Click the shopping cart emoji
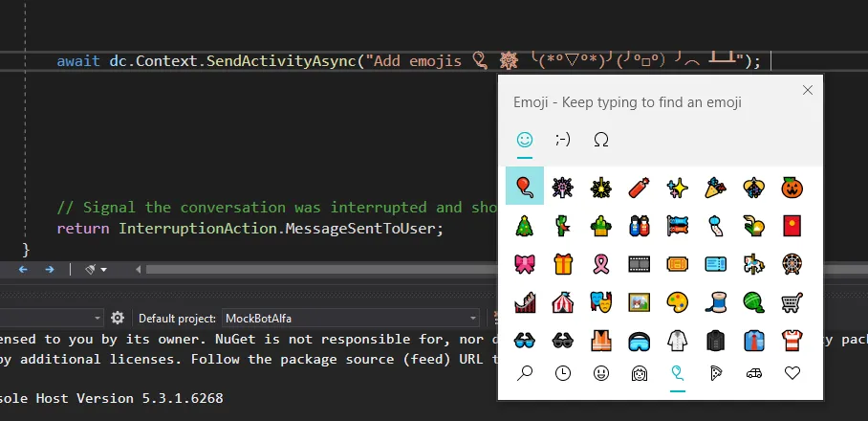 792,301
